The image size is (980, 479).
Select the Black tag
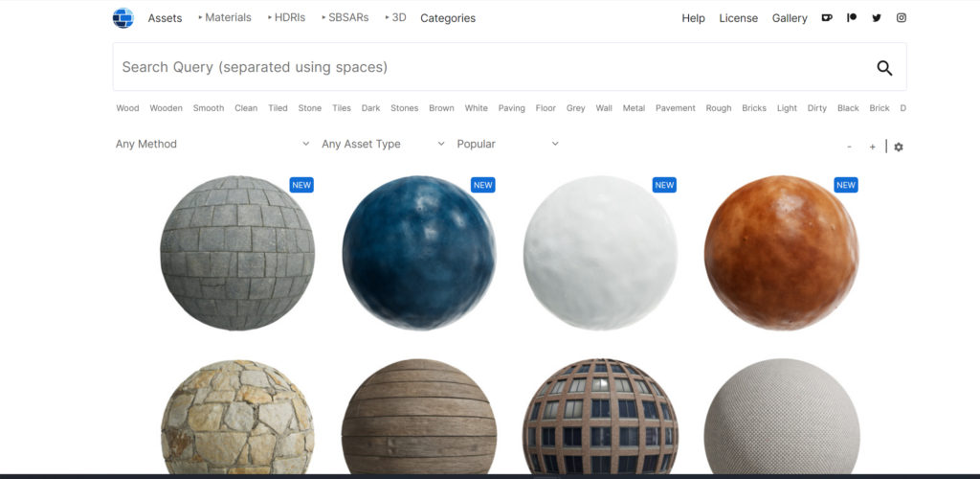pyautogui.click(x=848, y=108)
